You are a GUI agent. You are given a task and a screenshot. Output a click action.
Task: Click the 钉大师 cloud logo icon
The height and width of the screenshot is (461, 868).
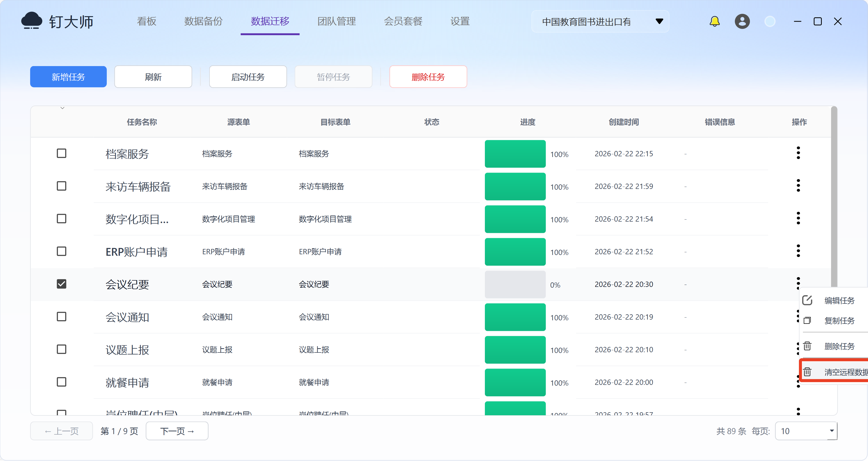click(32, 21)
